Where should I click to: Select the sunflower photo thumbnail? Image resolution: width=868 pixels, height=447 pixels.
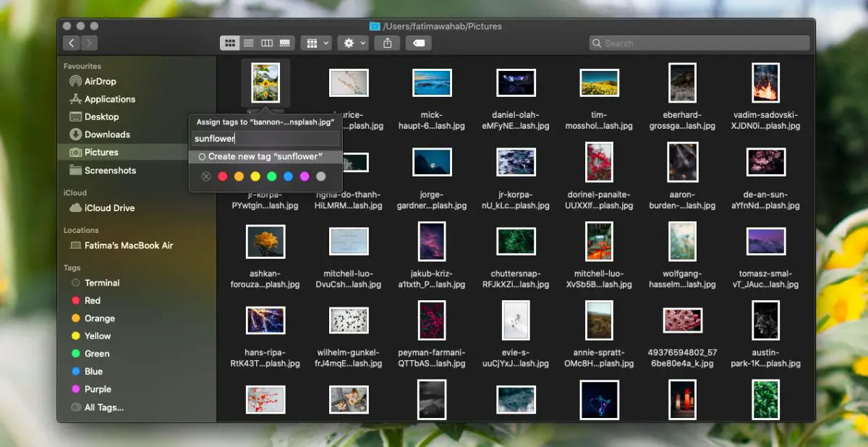pyautogui.click(x=265, y=82)
